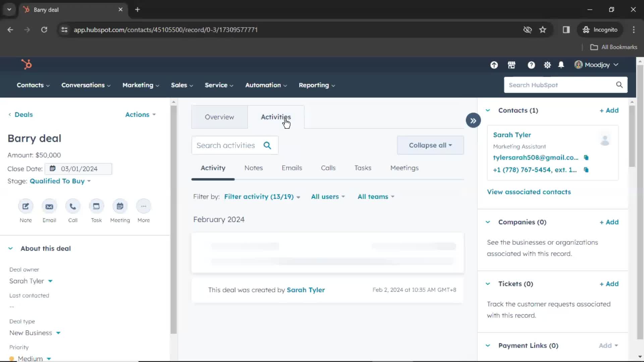644x362 pixels.
Task: Collapse the right sidebar with double-arrow button
Action: click(x=473, y=121)
